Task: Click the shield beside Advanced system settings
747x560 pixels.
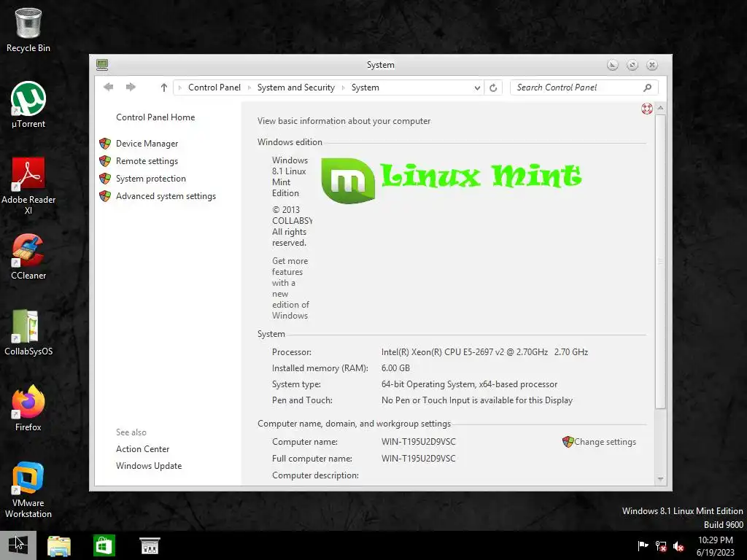Action: [105, 195]
